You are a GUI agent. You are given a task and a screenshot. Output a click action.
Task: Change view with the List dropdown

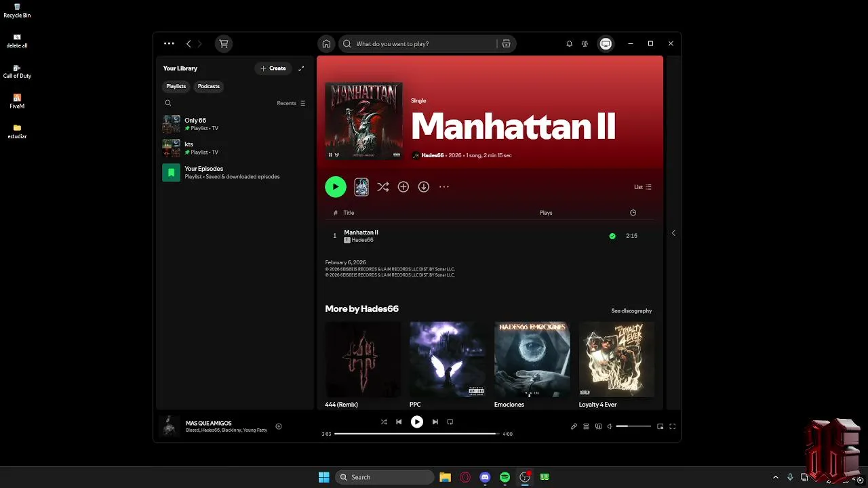click(x=643, y=187)
